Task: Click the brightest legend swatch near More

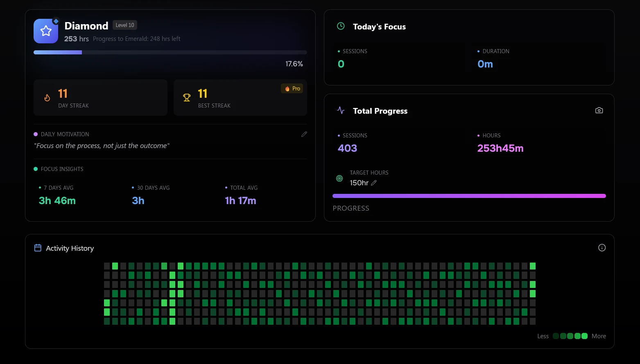Action: pos(584,336)
